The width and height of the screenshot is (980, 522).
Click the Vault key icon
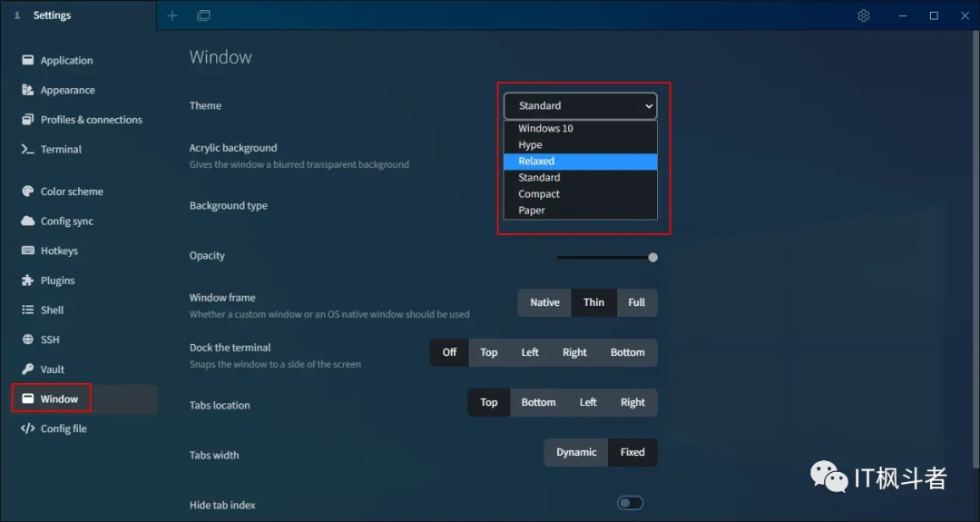click(27, 369)
